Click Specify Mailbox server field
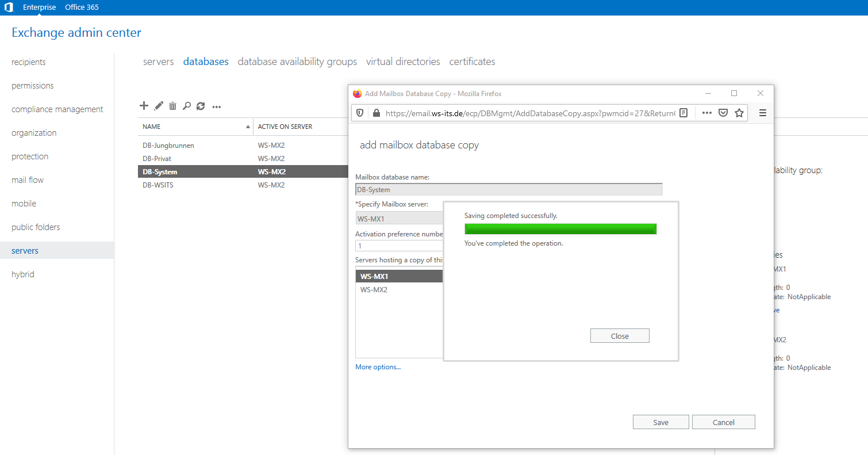The height and width of the screenshot is (455, 868). coord(400,219)
